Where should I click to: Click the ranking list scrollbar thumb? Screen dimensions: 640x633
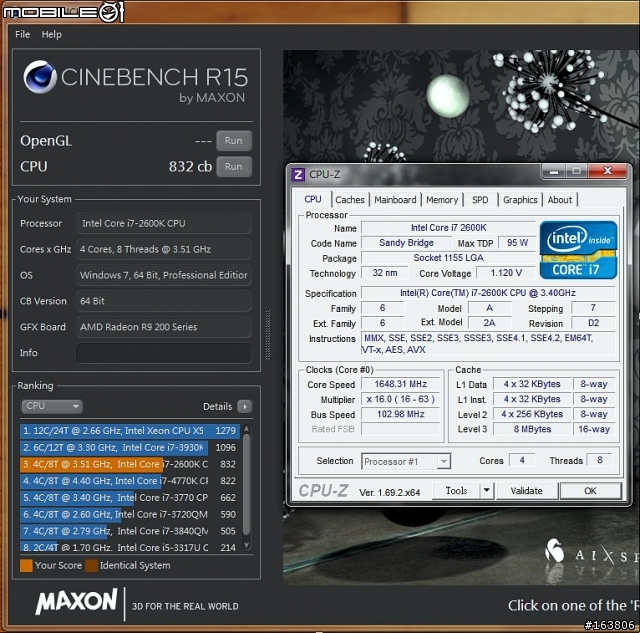(246, 484)
